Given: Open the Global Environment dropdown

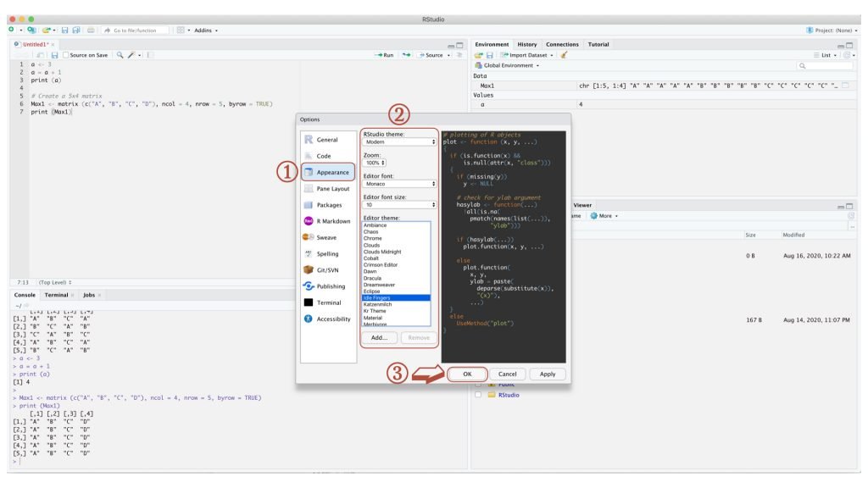Looking at the screenshot, I should tap(510, 65).
